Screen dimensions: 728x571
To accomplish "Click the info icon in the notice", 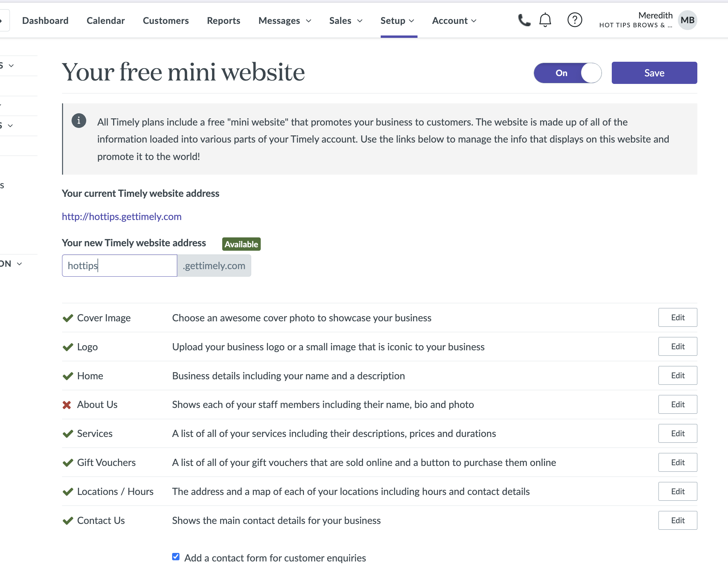I will [x=79, y=121].
